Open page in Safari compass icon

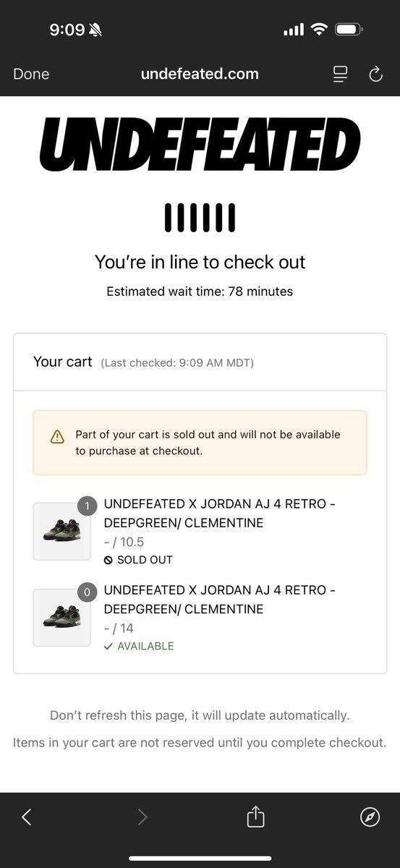(x=370, y=817)
